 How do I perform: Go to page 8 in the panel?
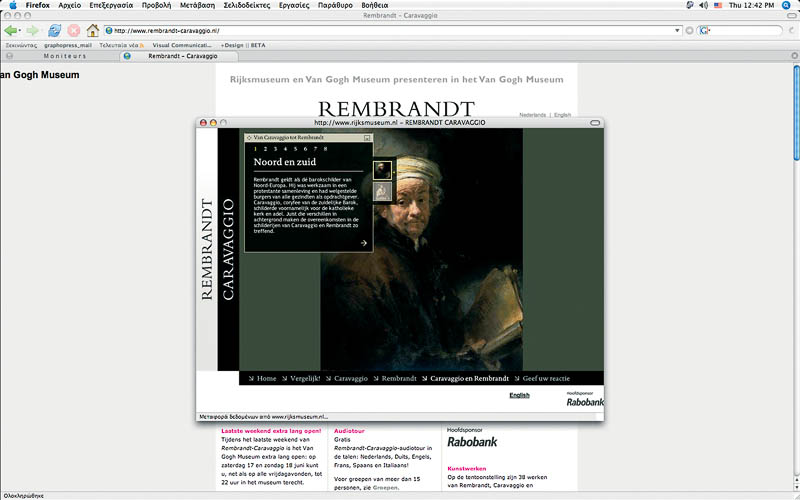[325, 149]
